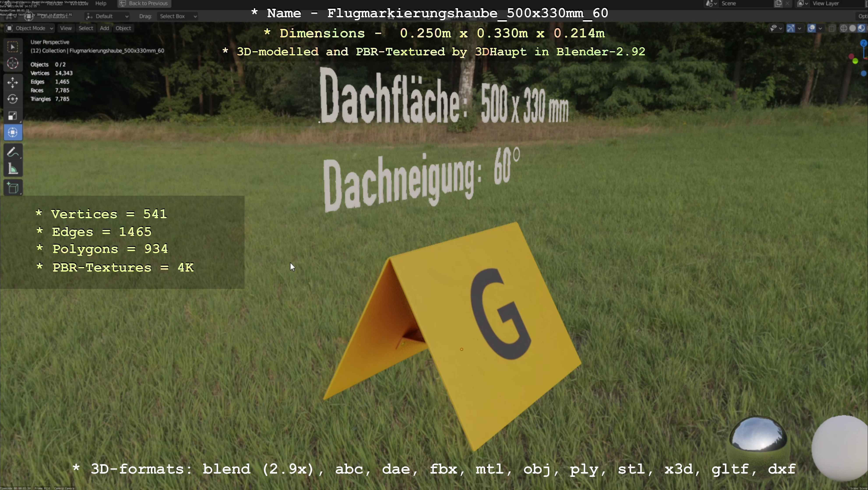Open the Object Mode dropdown
Viewport: 868px width, 490px height.
point(30,28)
